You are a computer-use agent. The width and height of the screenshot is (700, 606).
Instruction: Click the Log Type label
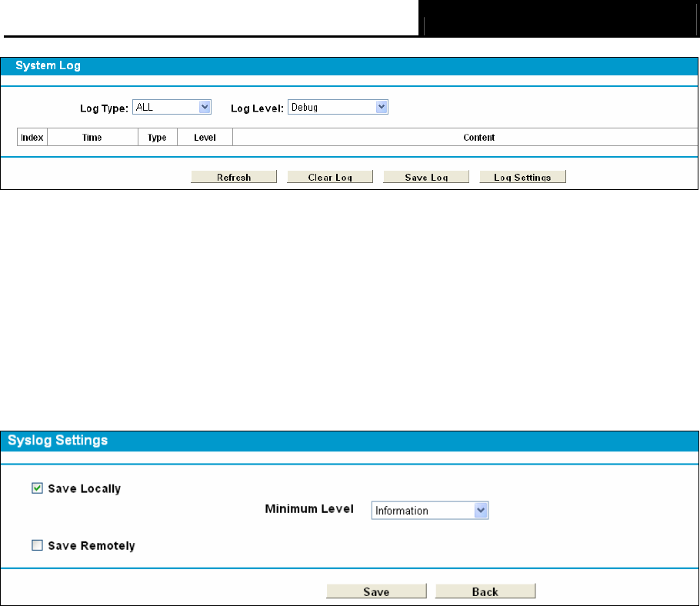click(x=104, y=108)
